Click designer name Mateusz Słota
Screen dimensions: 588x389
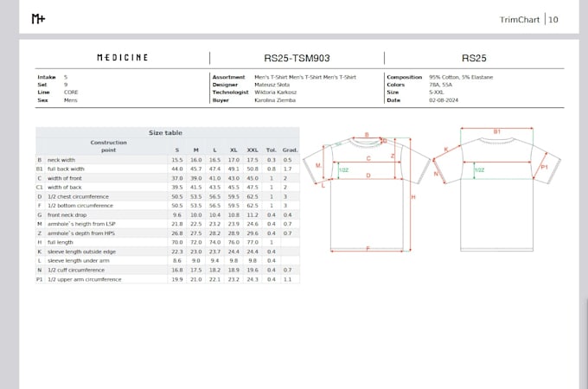272,85
